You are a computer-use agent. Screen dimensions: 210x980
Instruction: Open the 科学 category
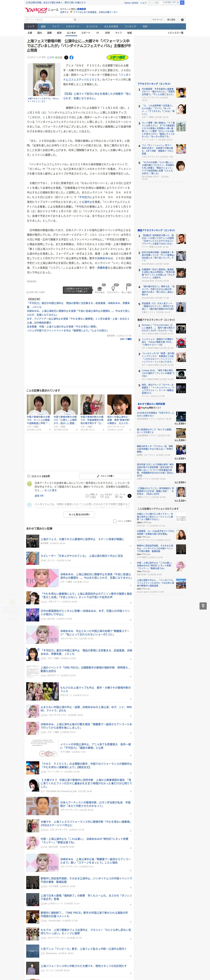tap(107, 33)
